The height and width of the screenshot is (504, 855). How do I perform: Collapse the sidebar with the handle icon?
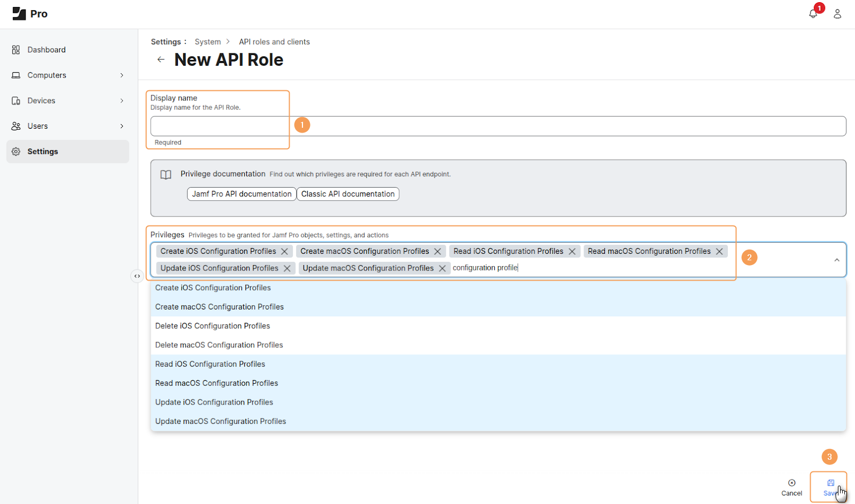(x=137, y=276)
